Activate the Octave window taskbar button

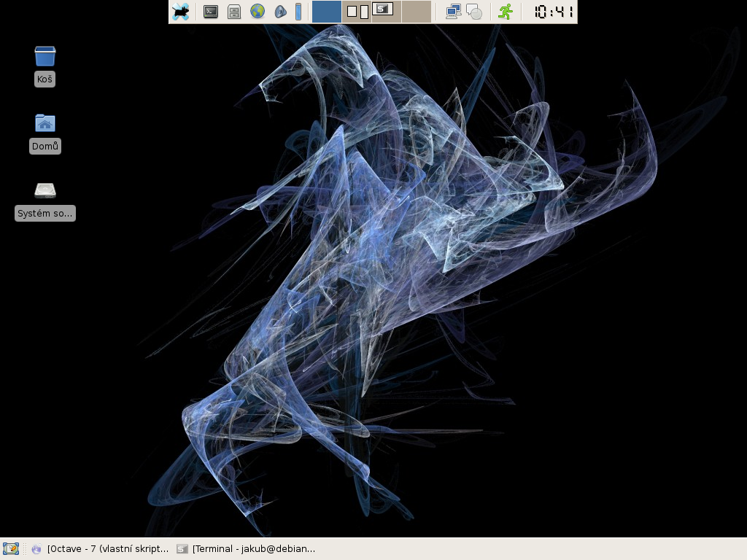(100, 549)
